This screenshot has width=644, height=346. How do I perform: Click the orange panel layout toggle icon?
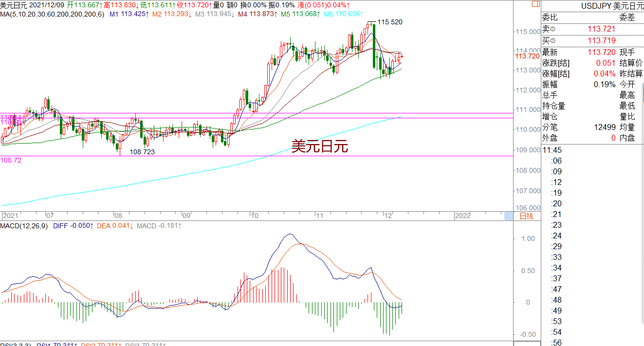pos(535,4)
